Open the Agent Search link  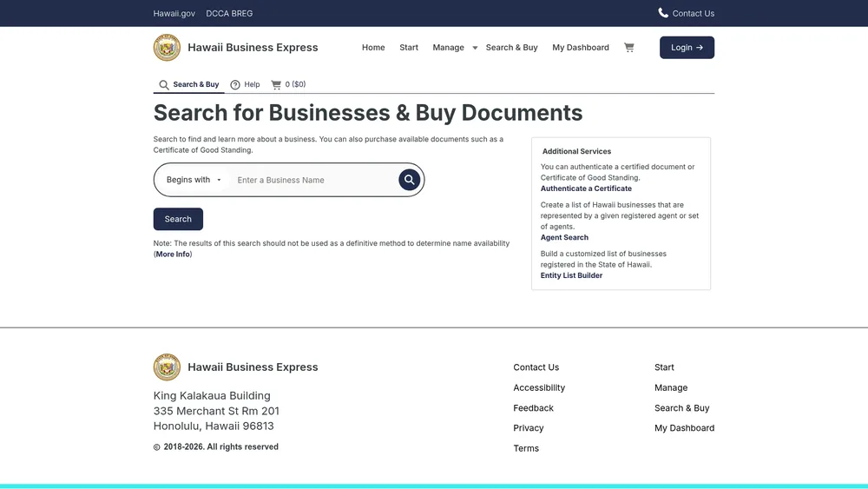pyautogui.click(x=564, y=237)
